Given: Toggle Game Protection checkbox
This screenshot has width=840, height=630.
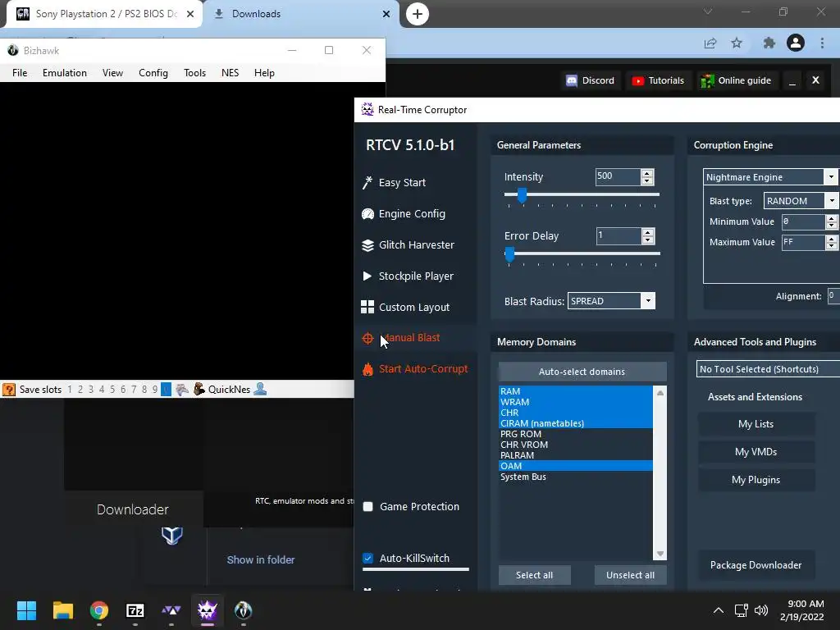Looking at the screenshot, I should pos(368,507).
